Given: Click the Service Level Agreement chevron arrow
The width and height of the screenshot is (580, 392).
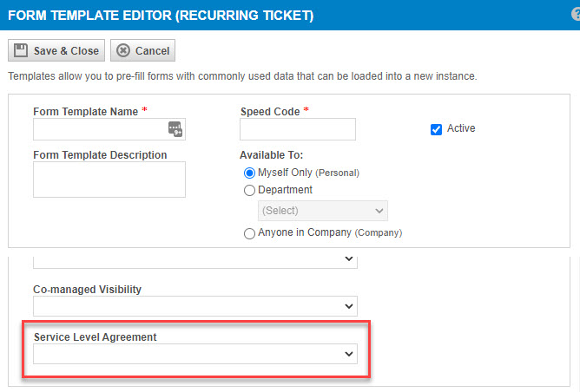Looking at the screenshot, I should pos(348,354).
